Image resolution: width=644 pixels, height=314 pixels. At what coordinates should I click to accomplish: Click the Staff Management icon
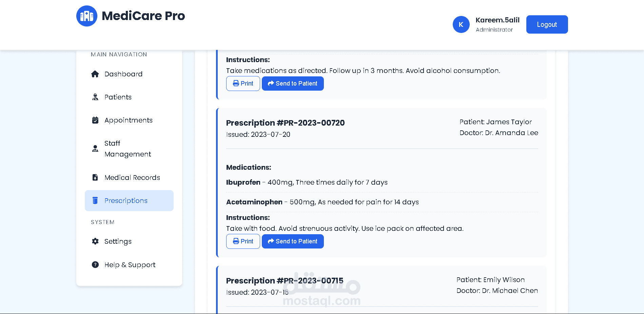point(95,149)
